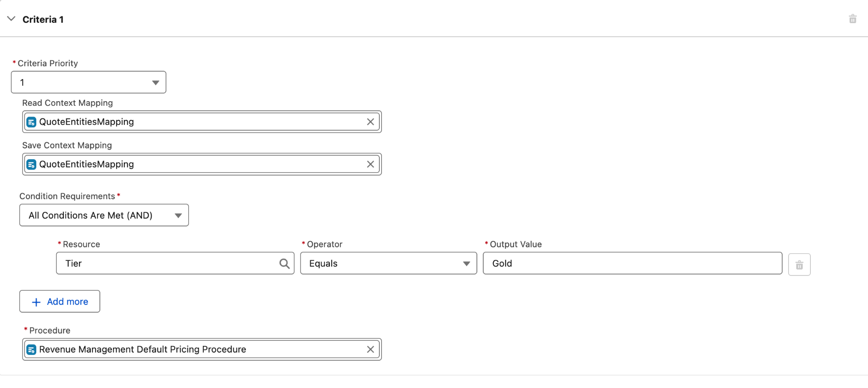Click the Procedure record icon

click(x=31, y=350)
